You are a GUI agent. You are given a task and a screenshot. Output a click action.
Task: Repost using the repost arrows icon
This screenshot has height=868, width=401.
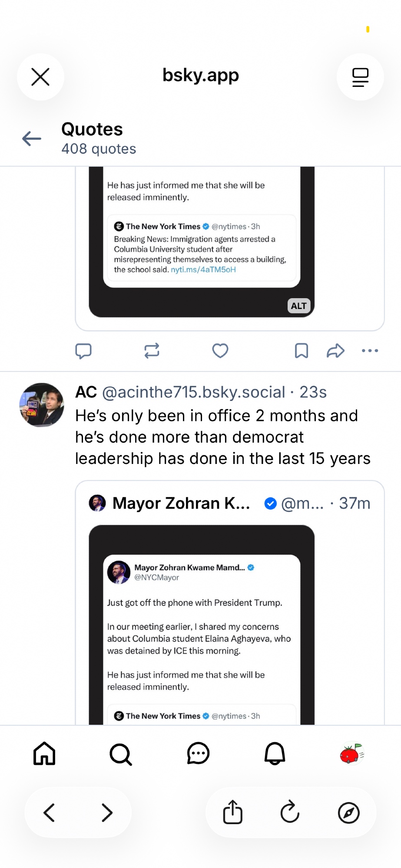[152, 351]
